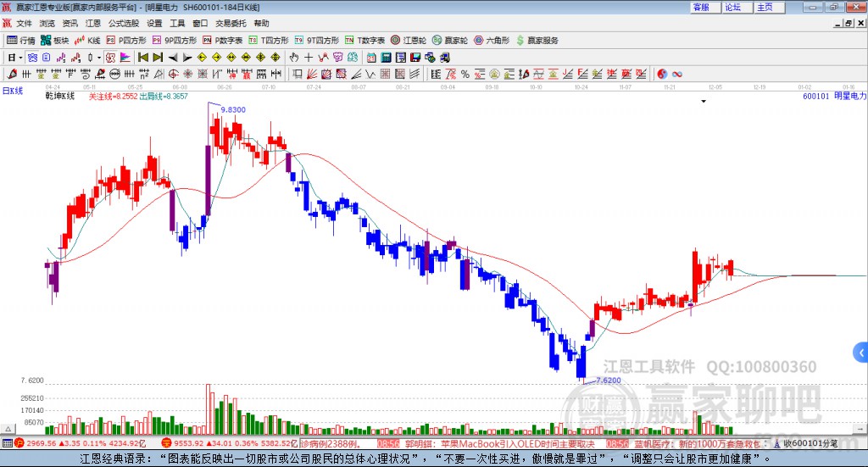Click the black right arrow icon
Screen dimensions: 868x467
pos(187,58)
